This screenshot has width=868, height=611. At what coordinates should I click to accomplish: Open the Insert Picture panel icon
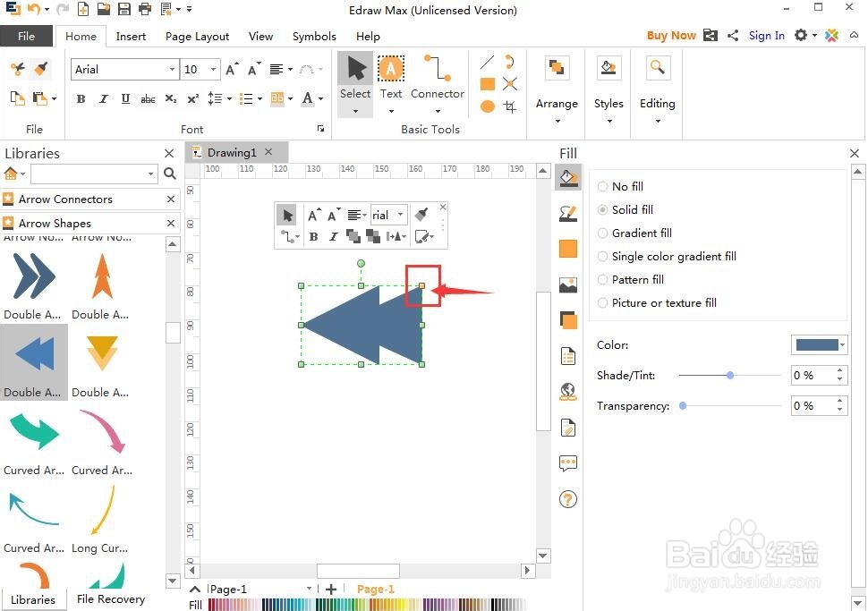pyautogui.click(x=568, y=285)
